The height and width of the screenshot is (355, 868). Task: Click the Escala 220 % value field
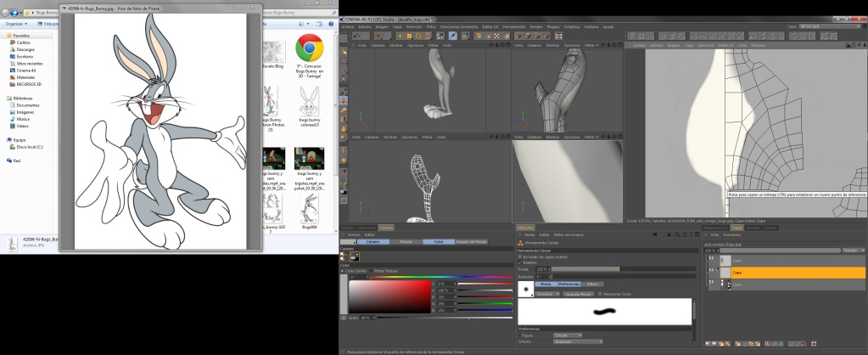(543, 269)
